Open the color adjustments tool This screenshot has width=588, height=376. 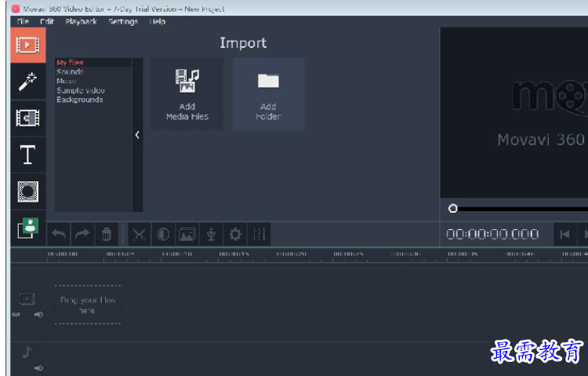[163, 235]
